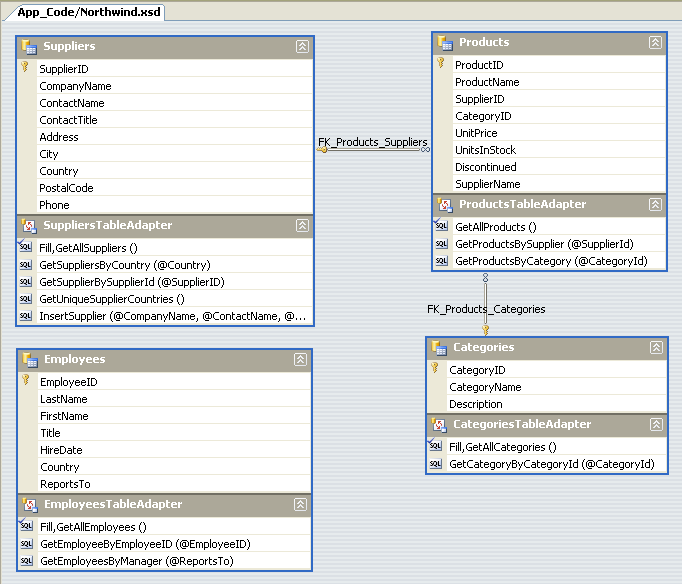Click the key icon beside CategoryID in Categories
Screen dimensions: 682x584
[435, 368]
